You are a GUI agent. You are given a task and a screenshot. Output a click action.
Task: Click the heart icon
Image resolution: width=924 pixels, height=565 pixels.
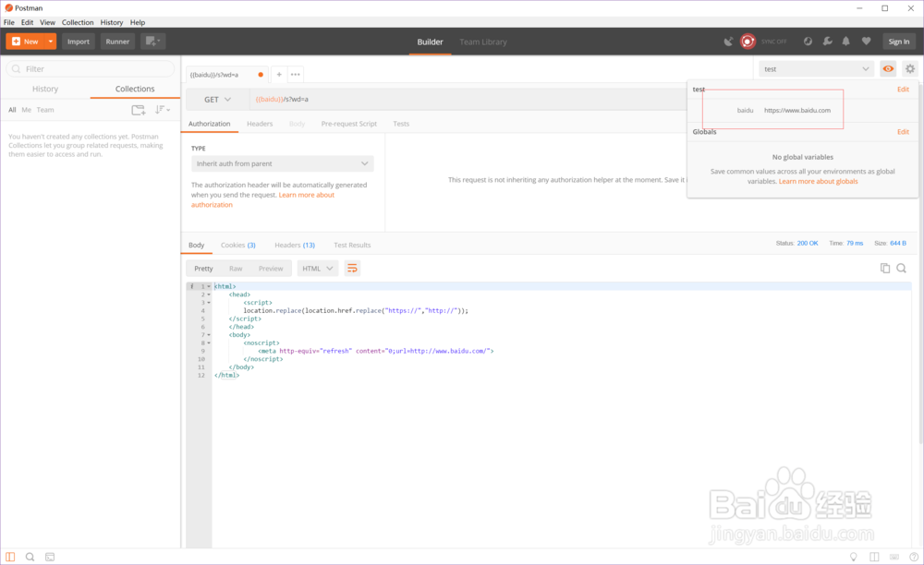click(x=866, y=42)
